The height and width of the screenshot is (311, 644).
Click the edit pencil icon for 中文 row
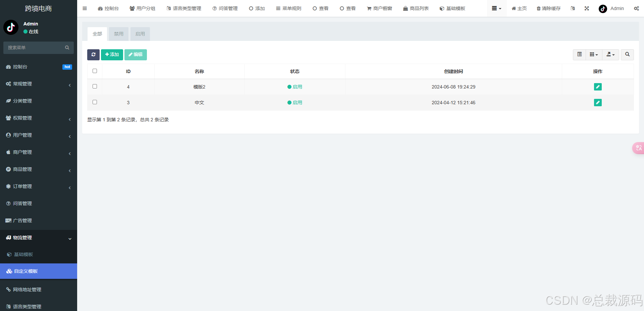coord(598,103)
